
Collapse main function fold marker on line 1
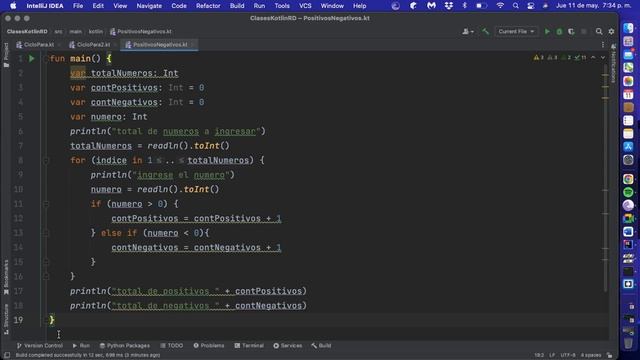[x=46, y=58]
